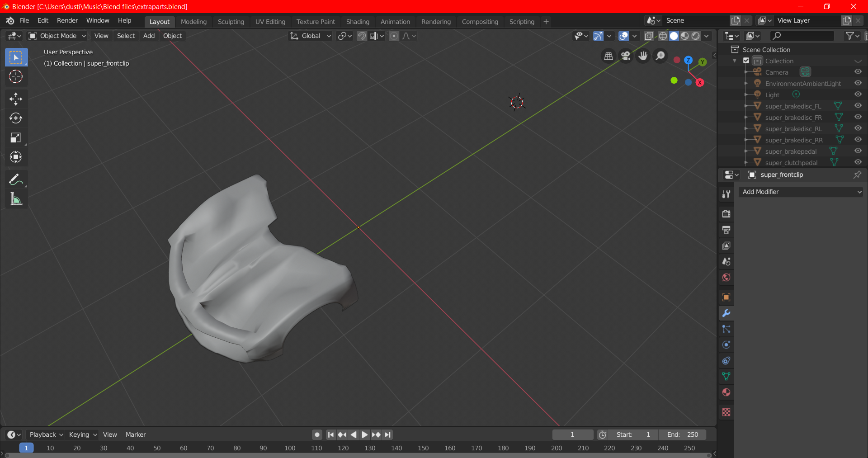Open Scene properties tab
Viewport: 868px width, 458px height.
click(726, 261)
